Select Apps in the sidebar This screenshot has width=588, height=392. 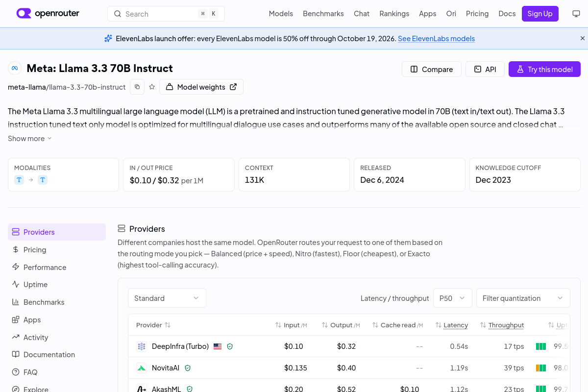point(57,319)
